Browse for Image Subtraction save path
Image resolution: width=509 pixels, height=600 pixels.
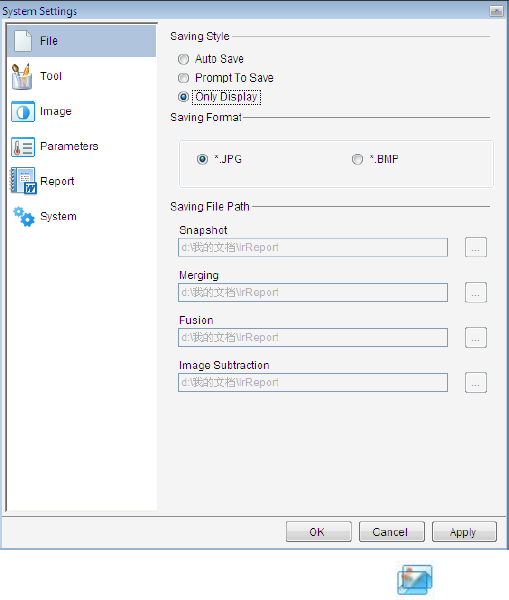476,383
